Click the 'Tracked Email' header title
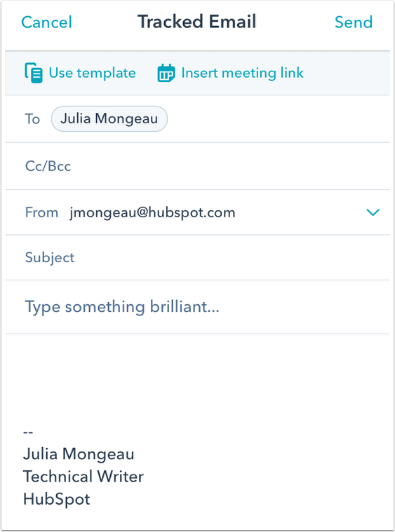This screenshot has height=532, width=395. (197, 22)
